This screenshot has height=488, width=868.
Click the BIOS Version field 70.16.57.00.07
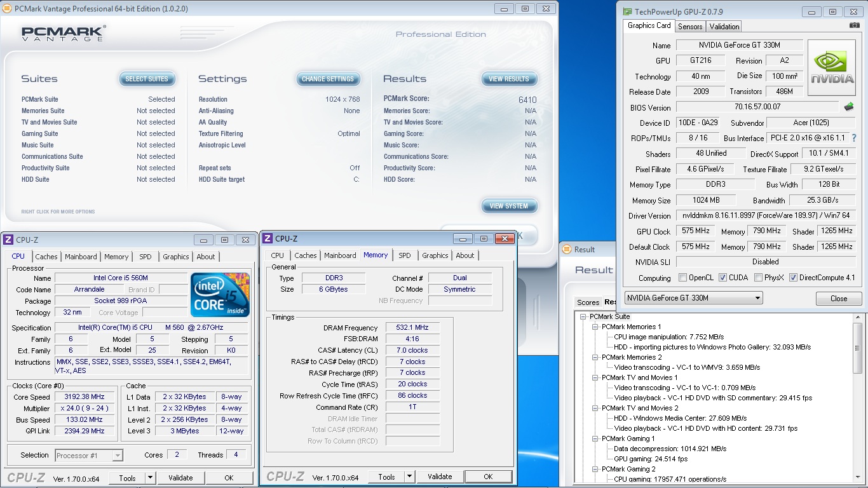[757, 107]
